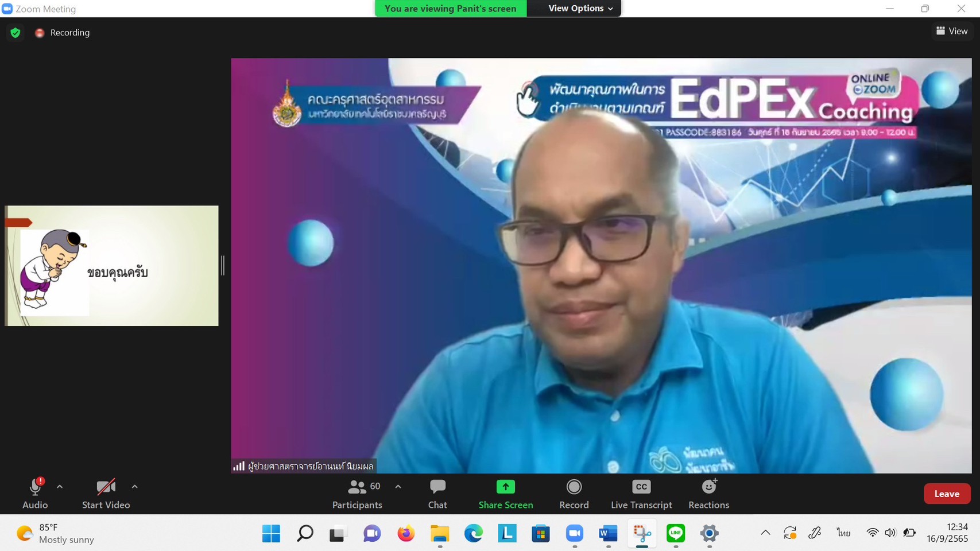
Task: Unmute with the Audio microphone button
Action: 35,494
